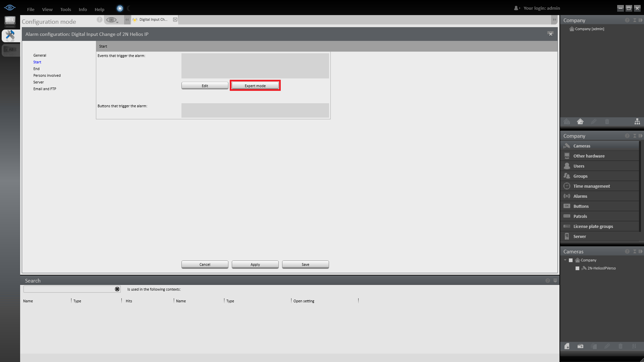Close the Digital Input Ch... tab
The image size is (644, 362).
(x=175, y=19)
